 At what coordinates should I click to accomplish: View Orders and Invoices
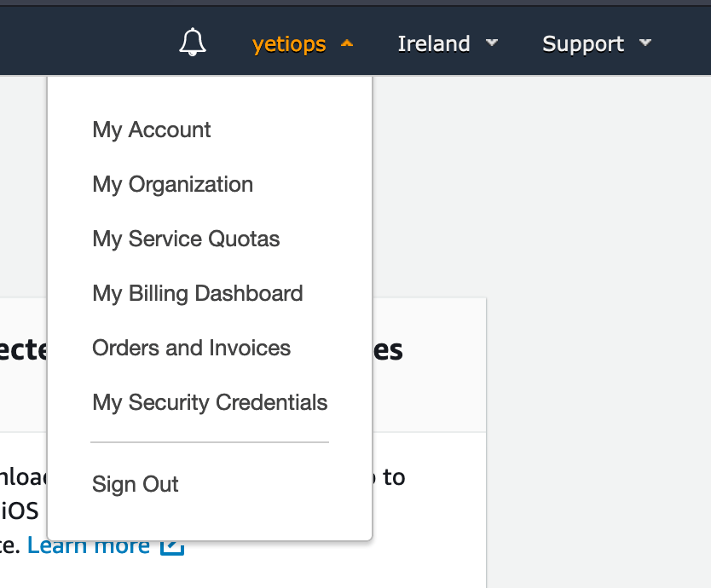(191, 348)
